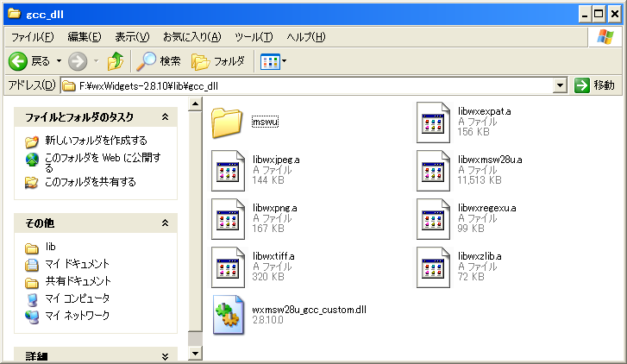Select the libwxjpeg.a file icon
This screenshot has height=364, width=627.
point(228,171)
